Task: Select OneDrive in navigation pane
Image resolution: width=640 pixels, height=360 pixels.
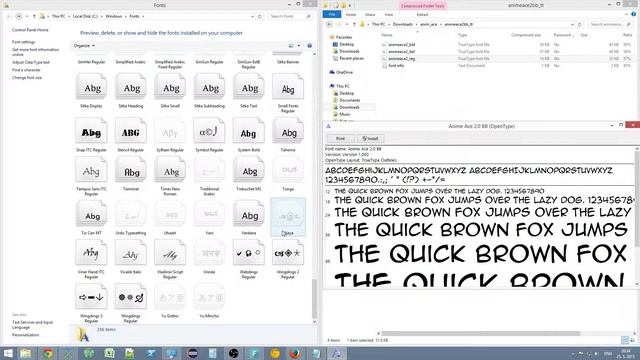Action: (x=344, y=72)
